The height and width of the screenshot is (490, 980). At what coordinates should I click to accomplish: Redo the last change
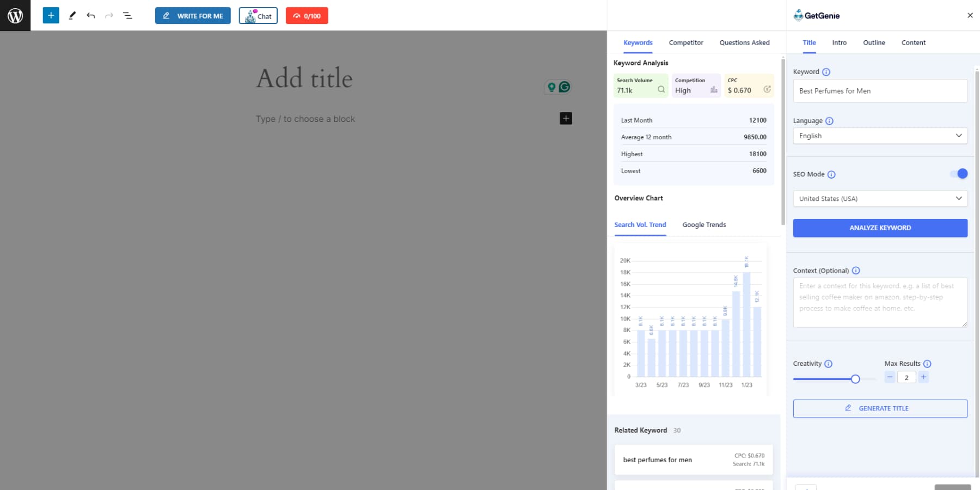109,15
